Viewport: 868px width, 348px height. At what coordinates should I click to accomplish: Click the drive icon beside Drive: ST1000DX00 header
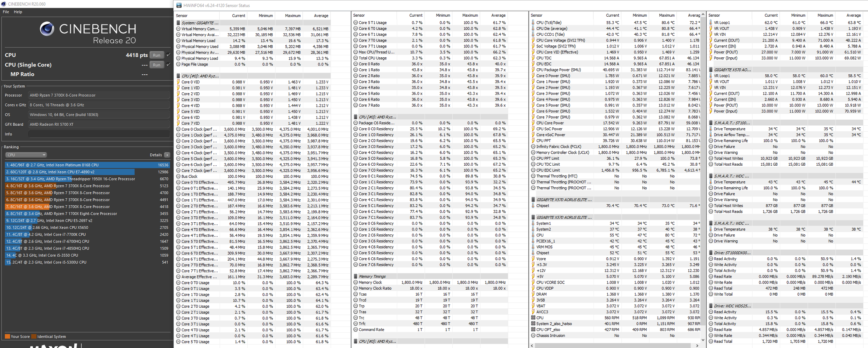point(711,253)
